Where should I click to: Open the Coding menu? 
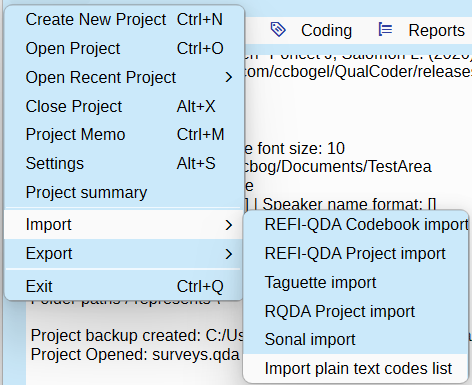(326, 30)
